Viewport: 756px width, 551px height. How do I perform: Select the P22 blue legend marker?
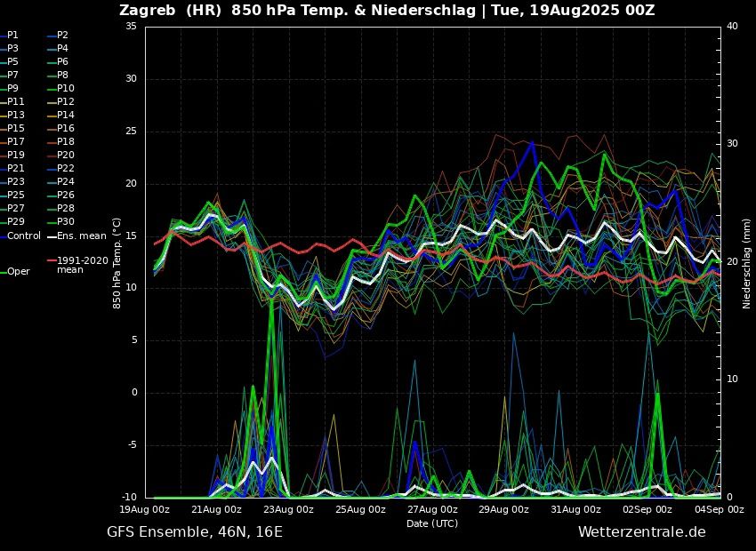(x=52, y=168)
